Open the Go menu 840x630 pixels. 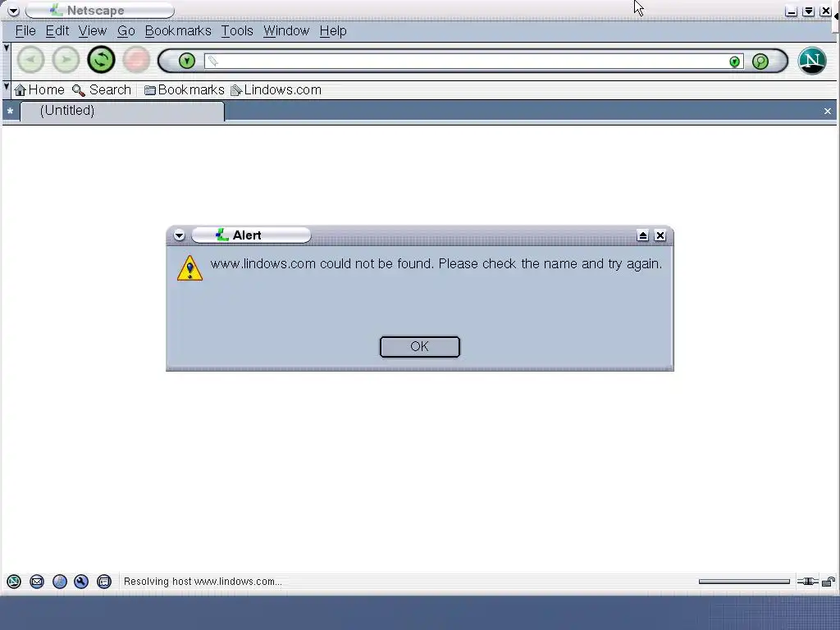pos(126,31)
